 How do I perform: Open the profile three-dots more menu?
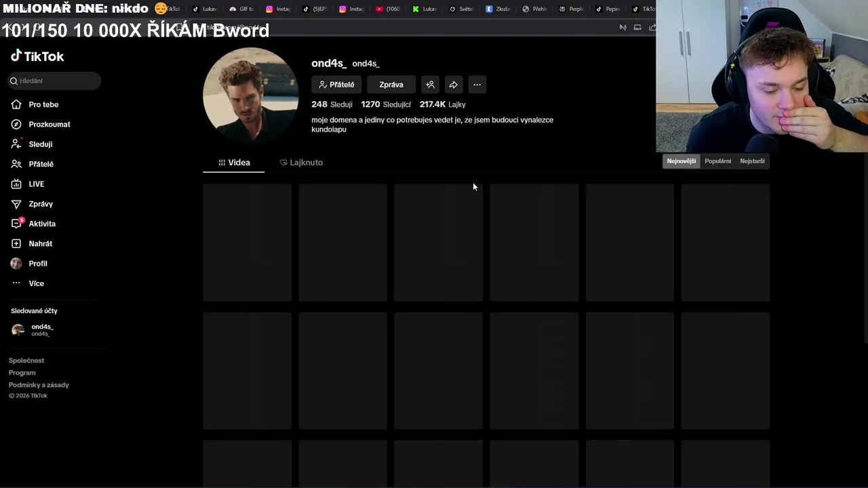point(477,85)
